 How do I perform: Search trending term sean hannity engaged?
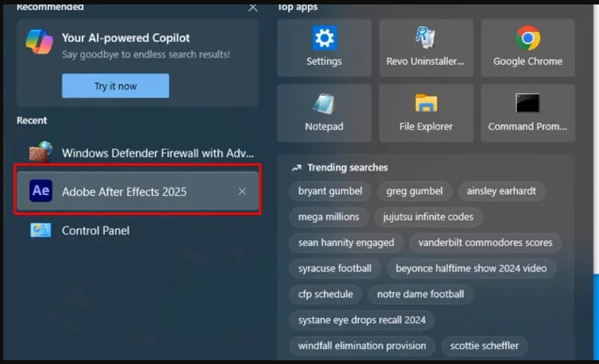(x=346, y=243)
